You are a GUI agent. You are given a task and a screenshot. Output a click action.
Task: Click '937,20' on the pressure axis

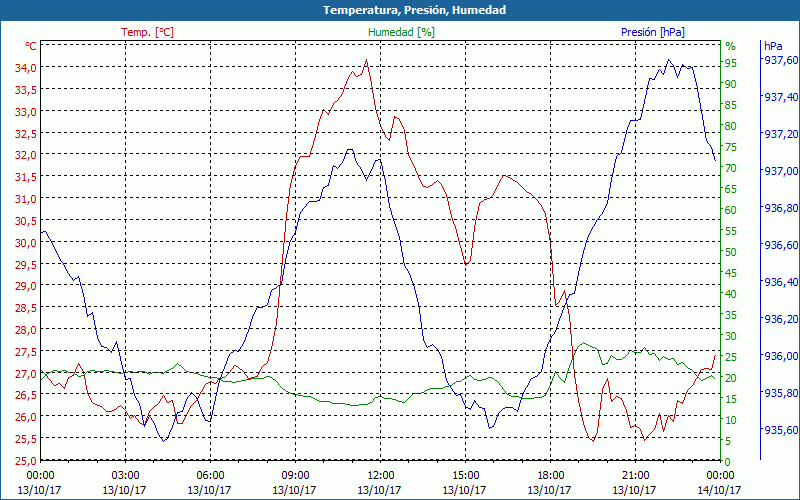coord(780,134)
